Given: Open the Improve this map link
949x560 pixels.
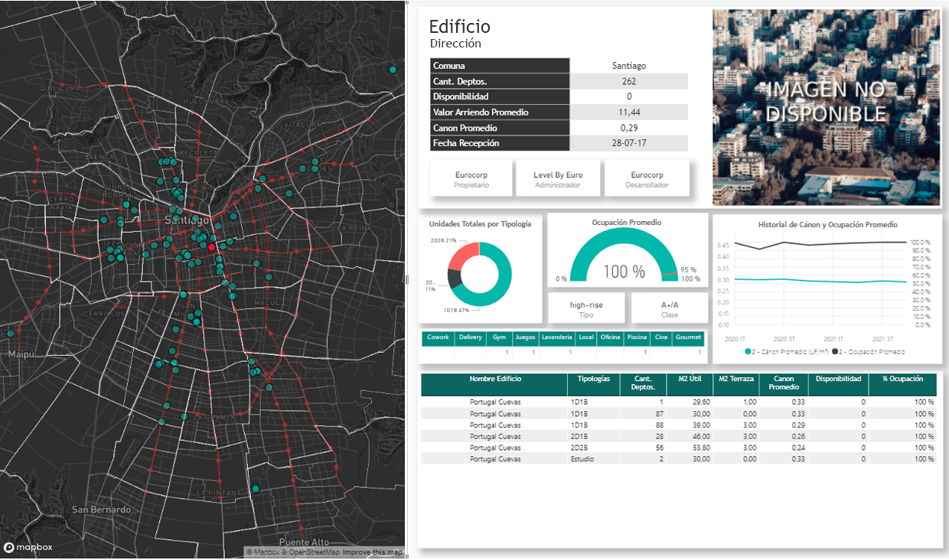Looking at the screenshot, I should [372, 552].
